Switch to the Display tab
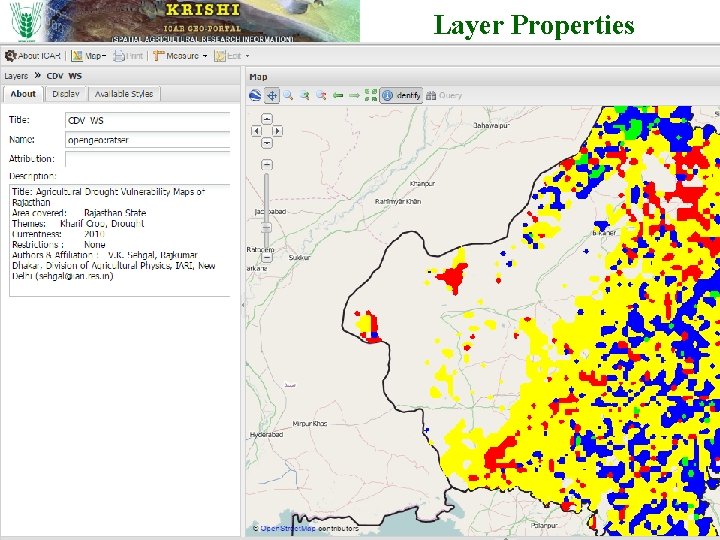720x540 pixels. pyautogui.click(x=65, y=94)
